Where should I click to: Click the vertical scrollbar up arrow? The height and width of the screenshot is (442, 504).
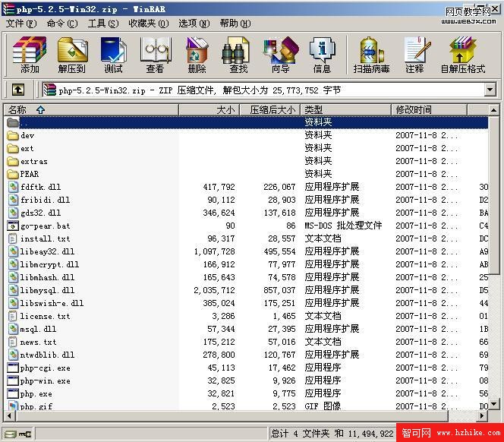pyautogui.click(x=494, y=110)
